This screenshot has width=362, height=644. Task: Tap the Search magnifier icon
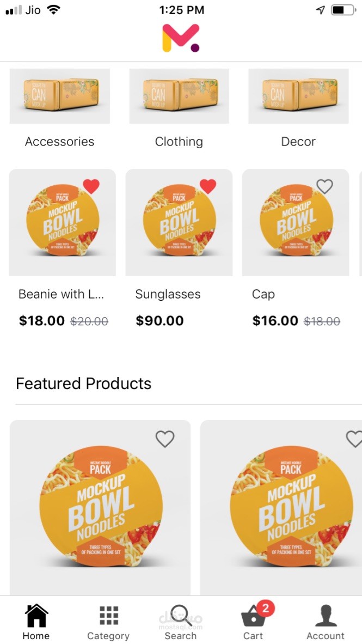pos(180,616)
